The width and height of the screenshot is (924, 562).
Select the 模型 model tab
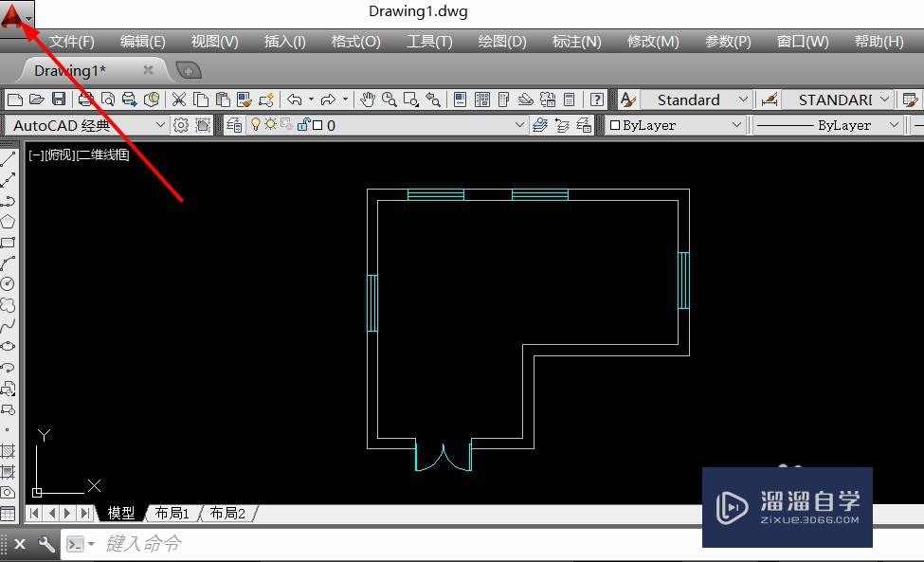point(120,513)
